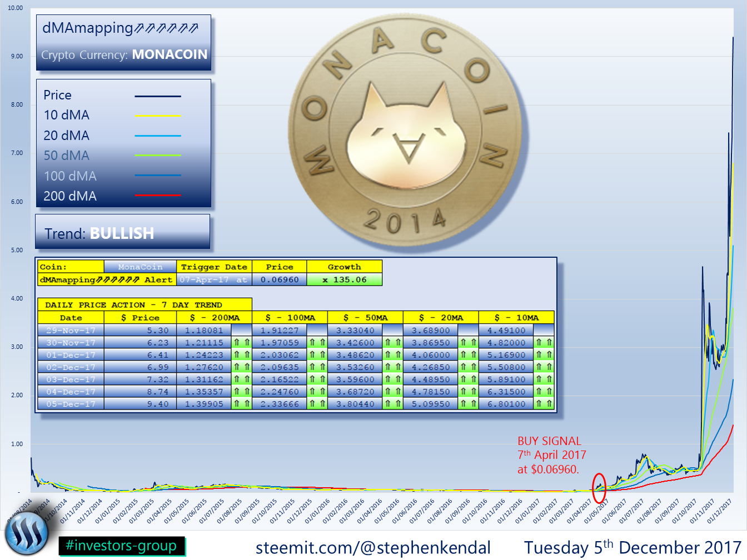
Task: Click the green up arrows beside 1.97059
Action: pyautogui.click(x=317, y=343)
